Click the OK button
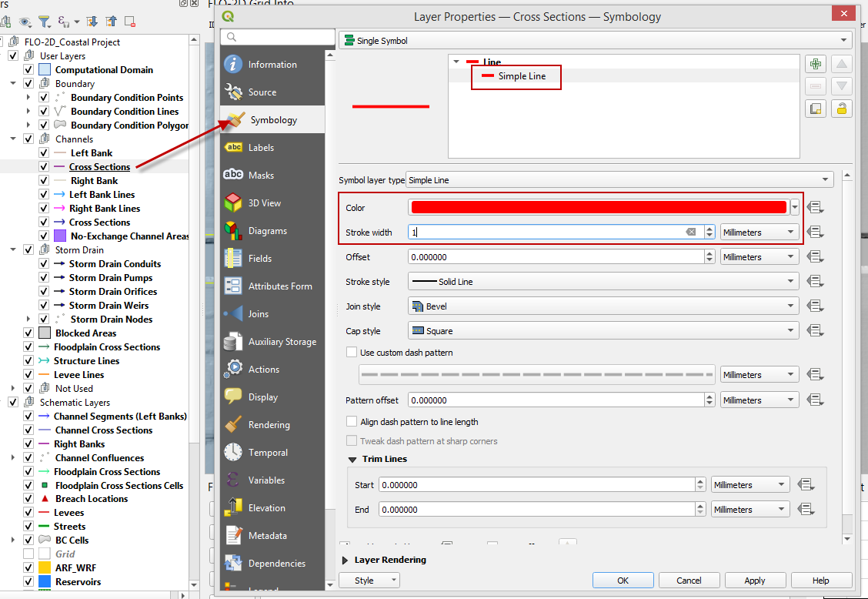Image resolution: width=868 pixels, height=599 pixels. click(x=623, y=581)
